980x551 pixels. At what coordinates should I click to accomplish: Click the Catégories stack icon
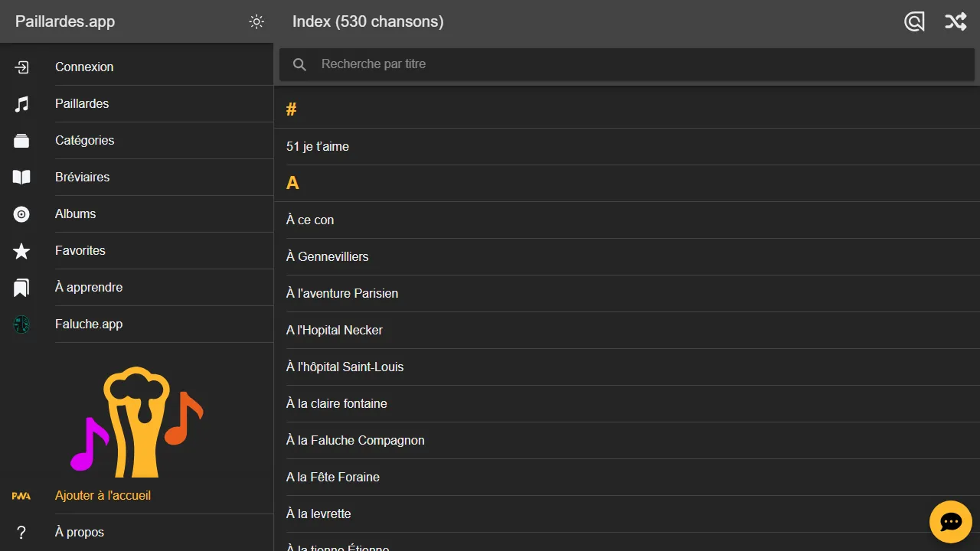tap(21, 141)
